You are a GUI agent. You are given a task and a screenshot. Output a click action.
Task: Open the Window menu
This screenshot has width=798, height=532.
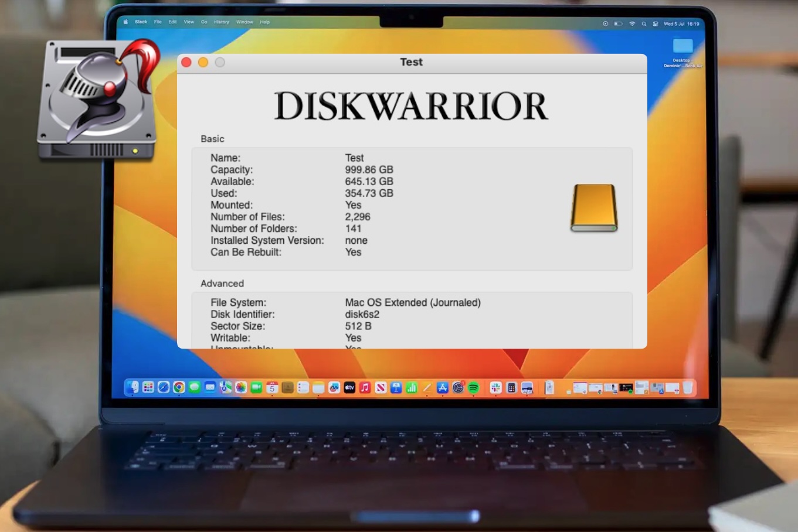[245, 22]
